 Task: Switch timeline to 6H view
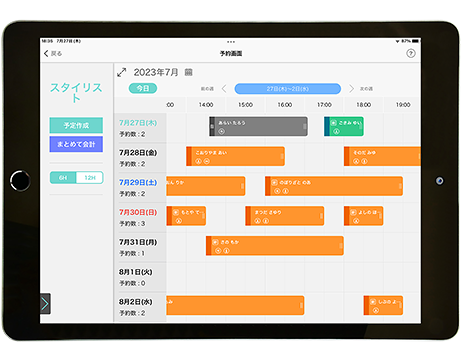(x=63, y=178)
